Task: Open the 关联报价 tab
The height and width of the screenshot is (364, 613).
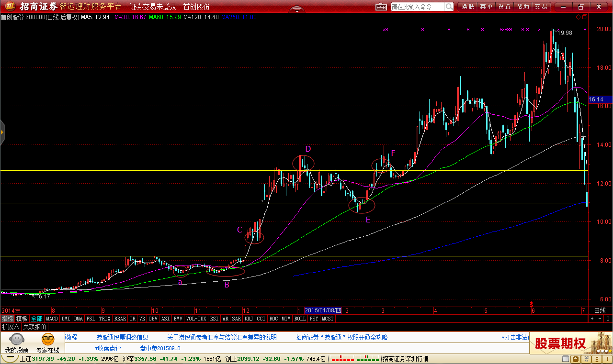Action: [35, 327]
